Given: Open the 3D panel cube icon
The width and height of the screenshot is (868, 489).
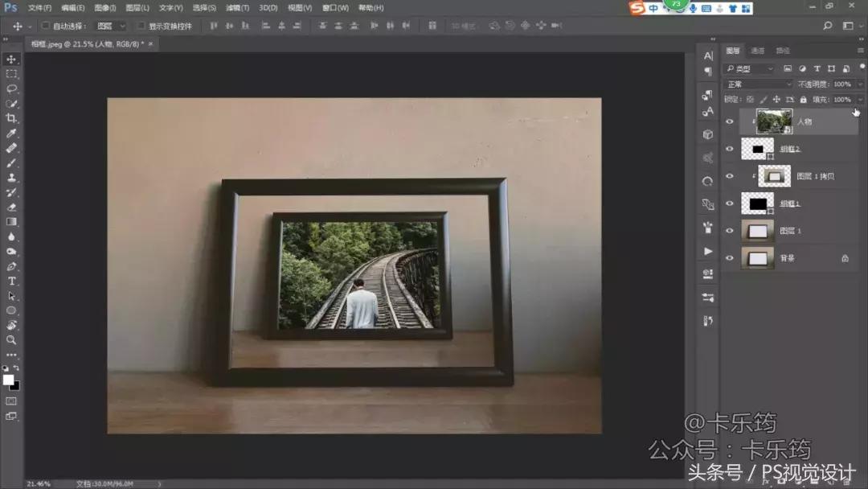Looking at the screenshot, I should click(708, 134).
